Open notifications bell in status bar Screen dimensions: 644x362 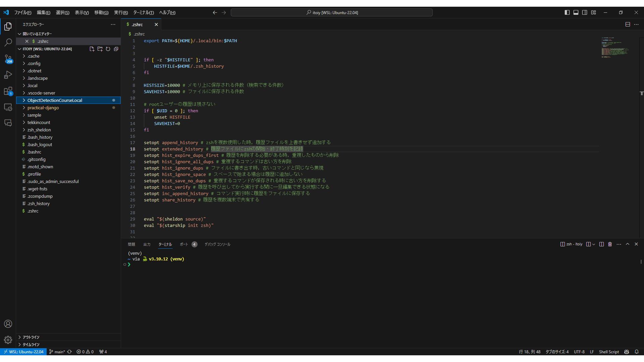[637, 352]
